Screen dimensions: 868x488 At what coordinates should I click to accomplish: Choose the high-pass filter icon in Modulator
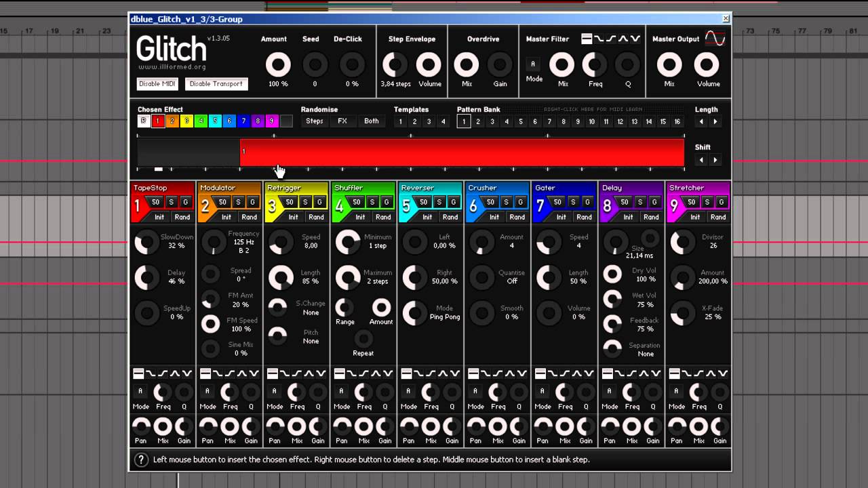point(230,373)
